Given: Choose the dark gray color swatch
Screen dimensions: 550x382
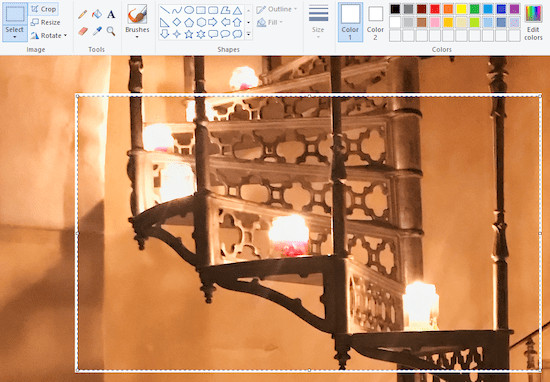Looking at the screenshot, I should tap(408, 9).
